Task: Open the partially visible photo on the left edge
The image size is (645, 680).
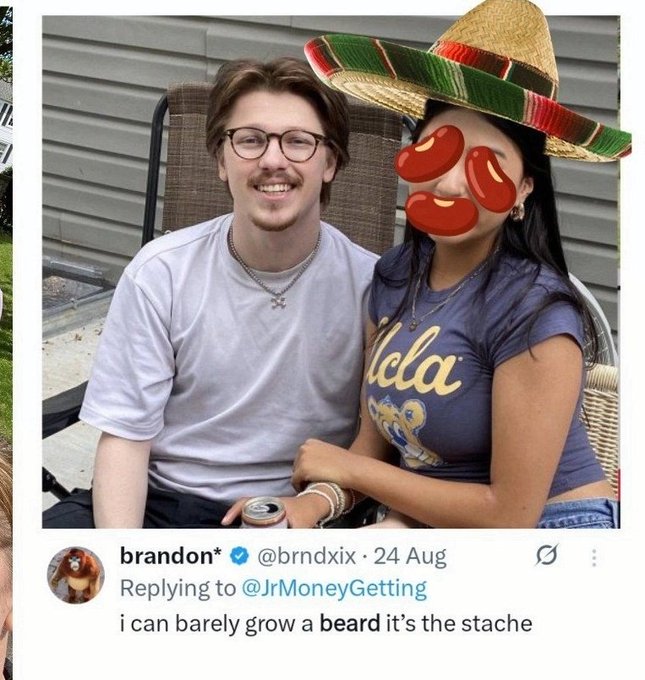Action: (6, 340)
